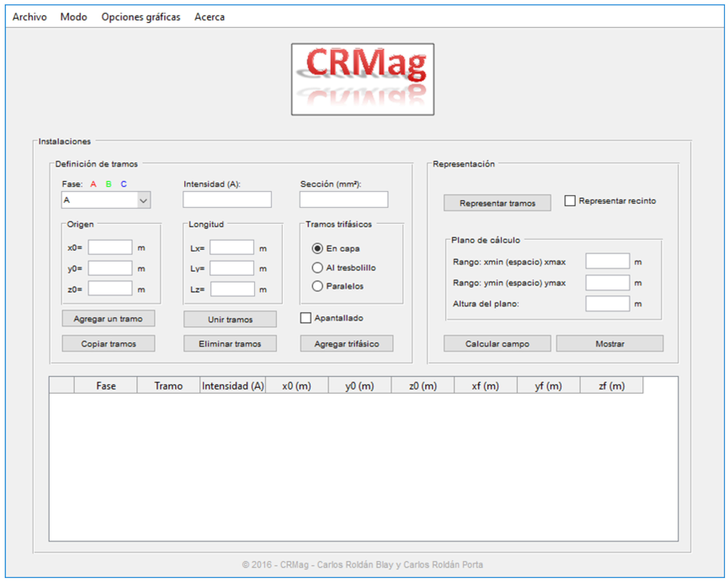
Task: Click the Intensidad (A) input field
Action: coord(227,200)
